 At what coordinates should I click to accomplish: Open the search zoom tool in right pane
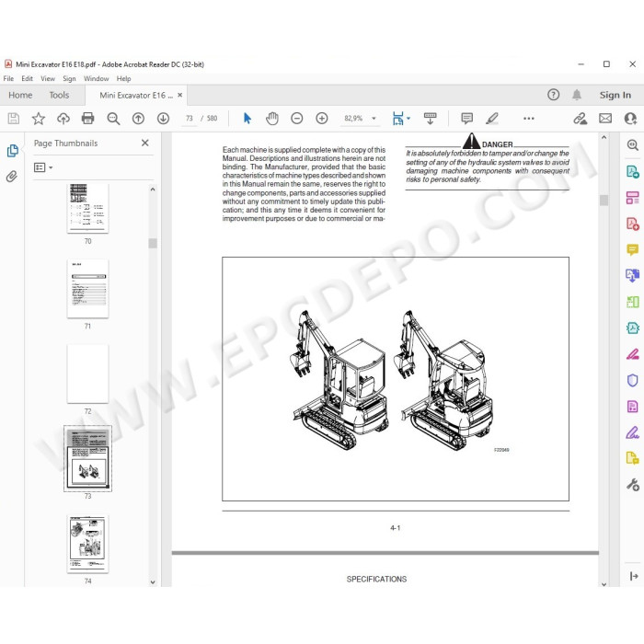[633, 145]
